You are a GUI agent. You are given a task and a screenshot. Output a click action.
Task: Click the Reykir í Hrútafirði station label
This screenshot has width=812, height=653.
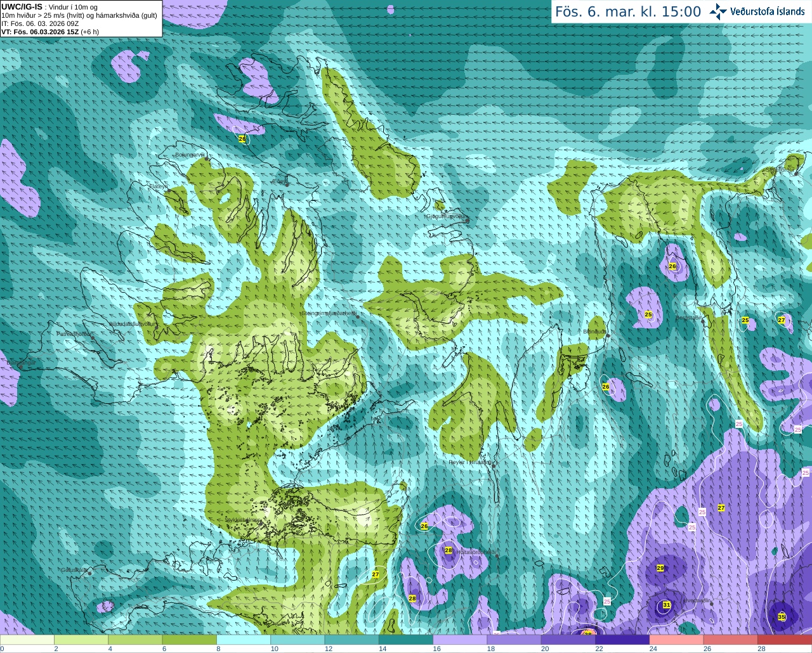point(470,462)
